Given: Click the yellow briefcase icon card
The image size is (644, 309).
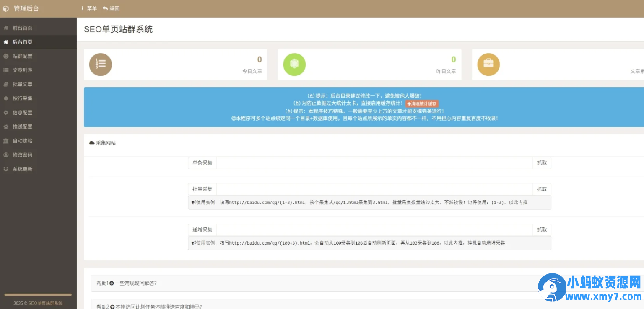Looking at the screenshot, I should [x=488, y=64].
